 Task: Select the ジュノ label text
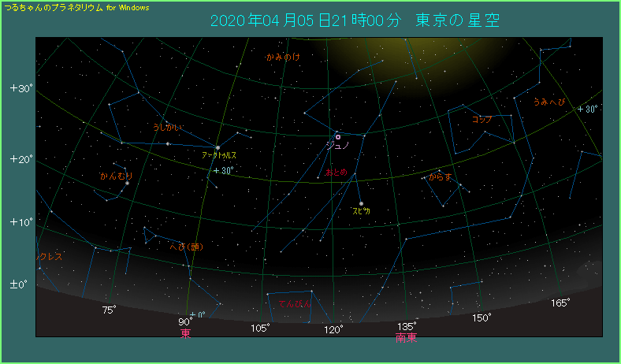[337, 146]
